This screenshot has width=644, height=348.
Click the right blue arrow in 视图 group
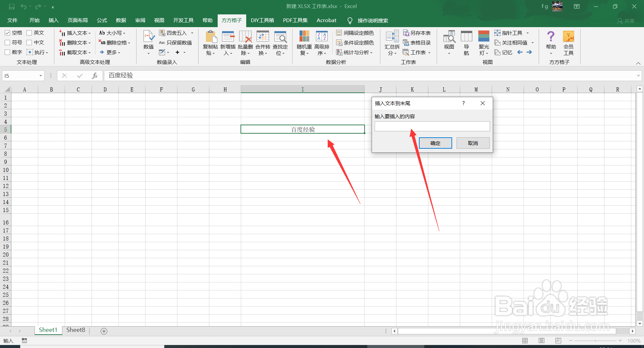(529, 52)
